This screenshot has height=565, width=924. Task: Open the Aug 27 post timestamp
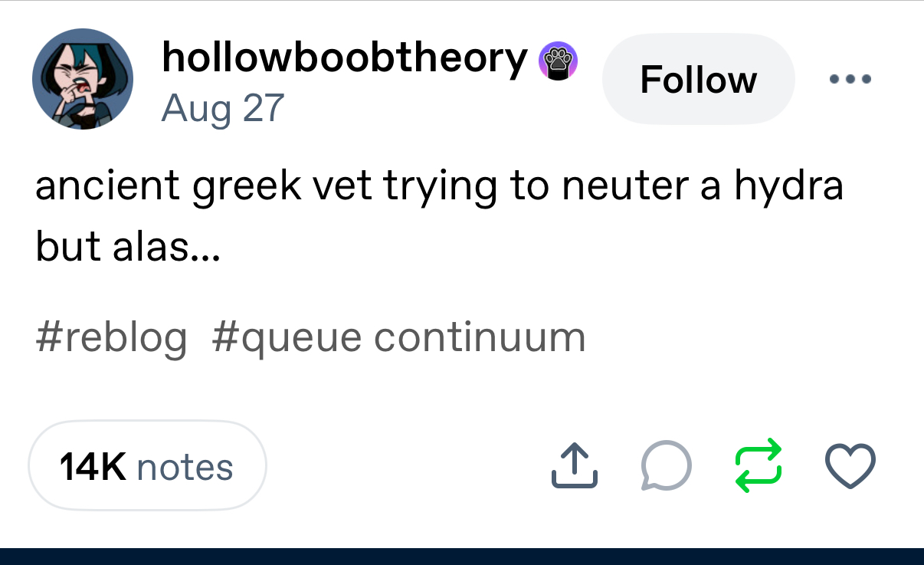tap(223, 108)
